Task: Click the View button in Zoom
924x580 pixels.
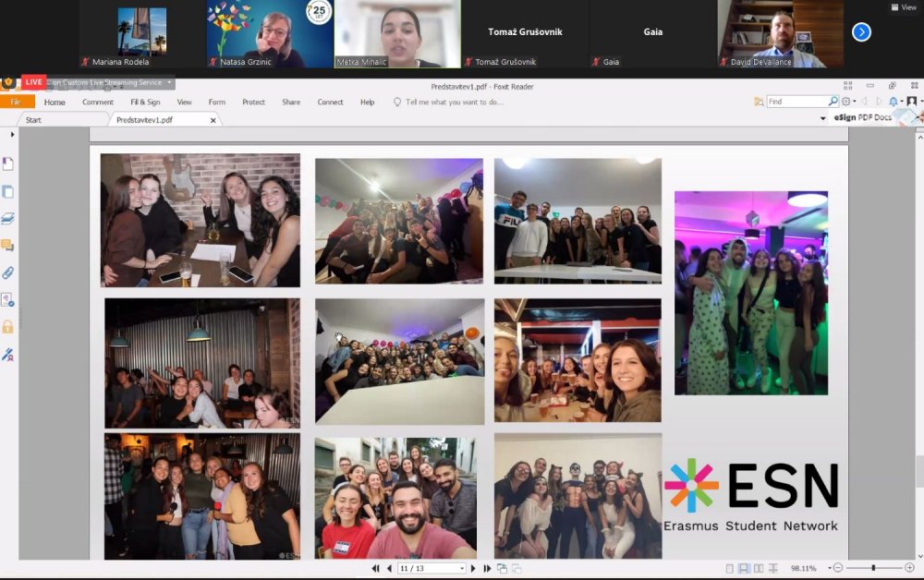Action: [903, 7]
